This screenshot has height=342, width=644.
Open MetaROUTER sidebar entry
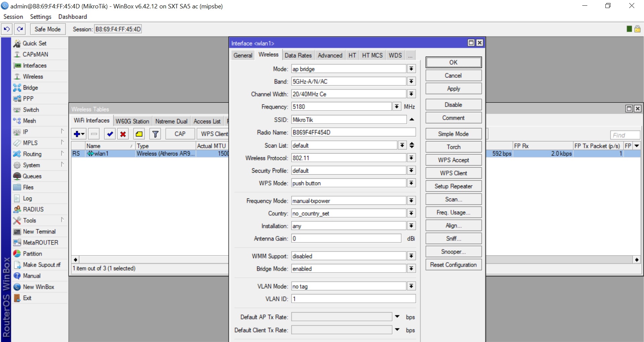tap(40, 242)
